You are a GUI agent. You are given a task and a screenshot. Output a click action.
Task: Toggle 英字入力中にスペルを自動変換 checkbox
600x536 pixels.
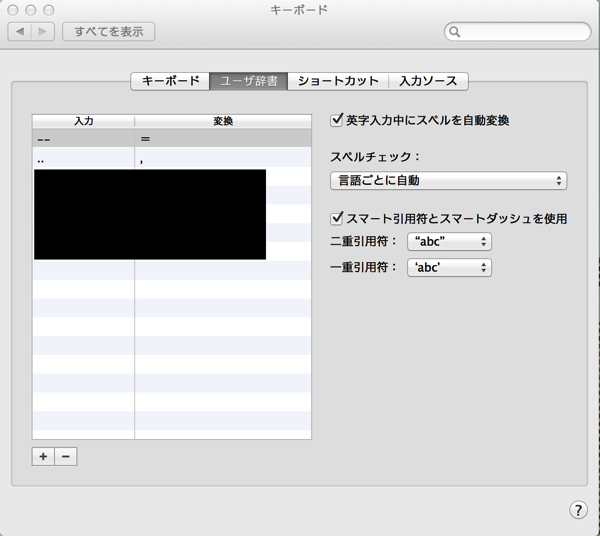pos(336,121)
